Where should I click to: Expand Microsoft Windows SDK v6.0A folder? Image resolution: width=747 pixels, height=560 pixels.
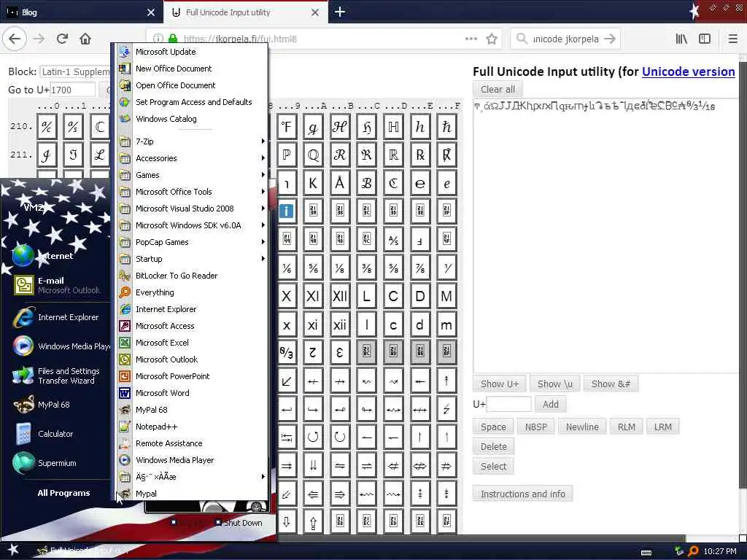coord(192,225)
